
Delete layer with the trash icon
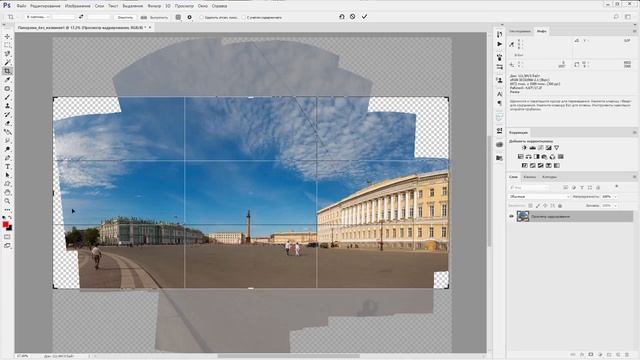click(627, 355)
